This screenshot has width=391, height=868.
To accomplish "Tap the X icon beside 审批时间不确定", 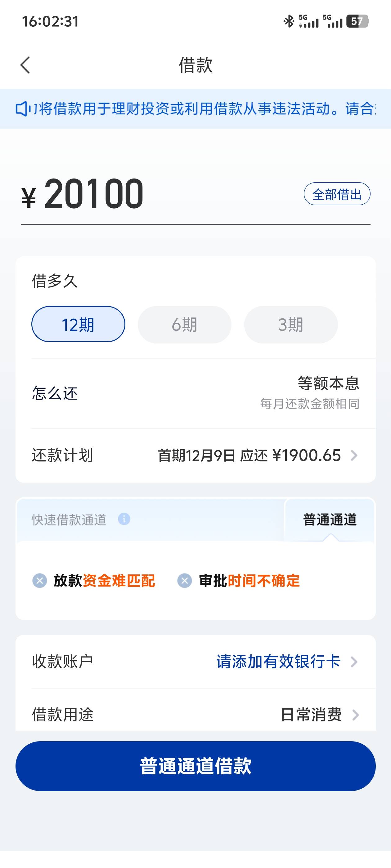I will point(185,581).
